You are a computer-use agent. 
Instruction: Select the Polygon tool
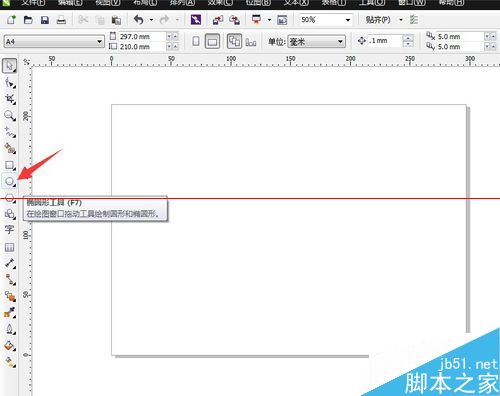pyautogui.click(x=10, y=198)
